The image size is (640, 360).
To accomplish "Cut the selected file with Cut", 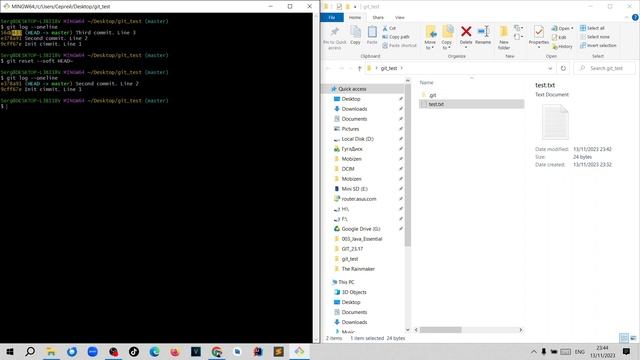I will point(389,28).
